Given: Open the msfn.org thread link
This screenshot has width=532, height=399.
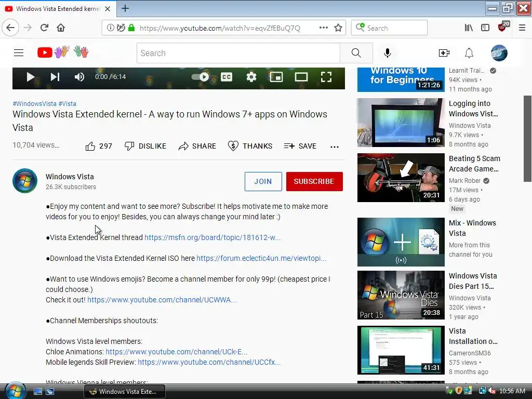Looking at the screenshot, I should (212, 237).
